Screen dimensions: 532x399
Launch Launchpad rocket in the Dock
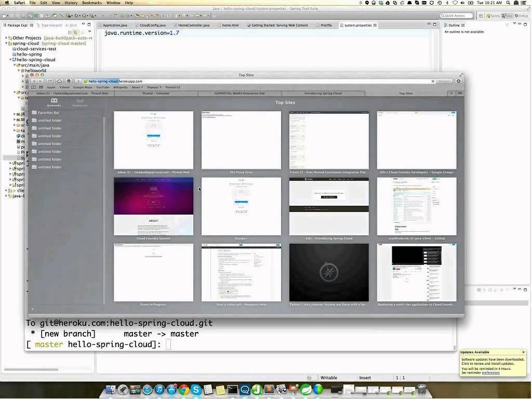pyautogui.click(x=123, y=390)
